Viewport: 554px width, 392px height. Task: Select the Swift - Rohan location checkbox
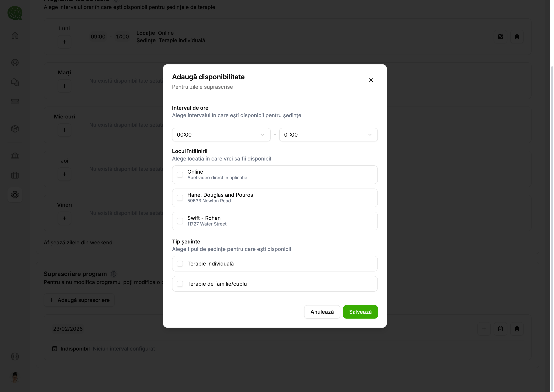pos(180,221)
